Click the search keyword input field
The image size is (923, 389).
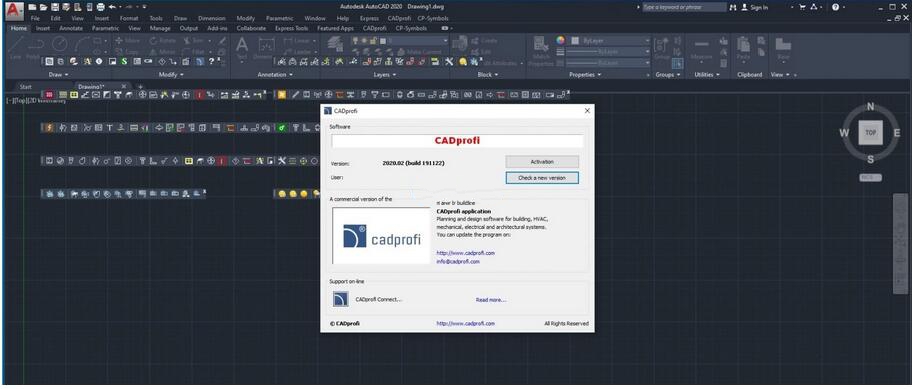click(684, 7)
